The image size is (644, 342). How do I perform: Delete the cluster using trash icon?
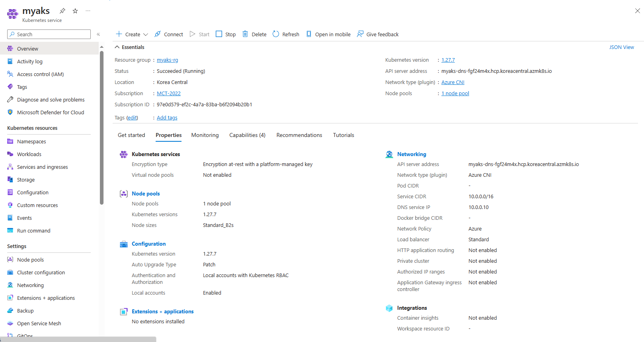[x=245, y=34]
